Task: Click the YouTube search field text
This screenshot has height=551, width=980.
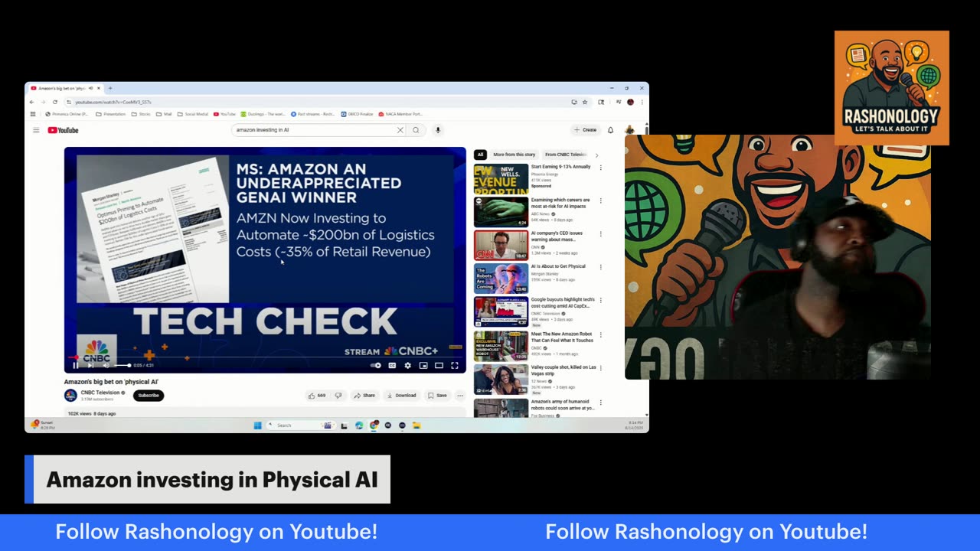Action: pos(263,130)
